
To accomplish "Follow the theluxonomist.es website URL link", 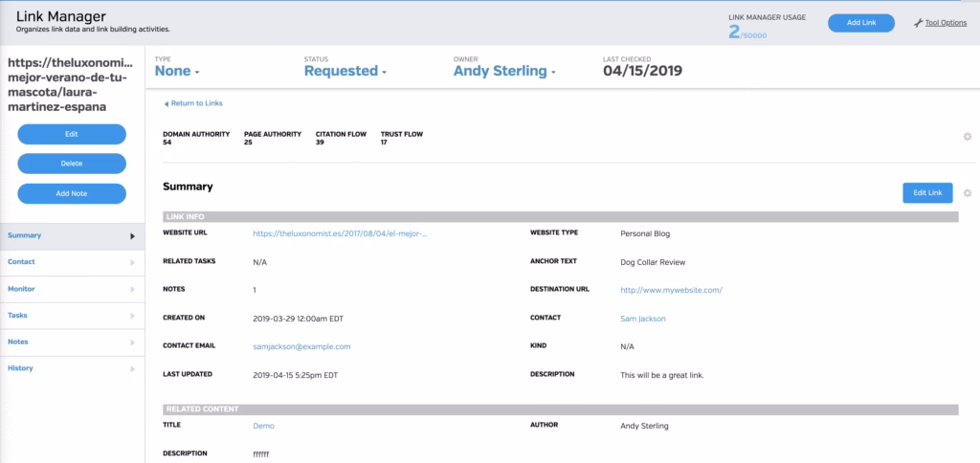I will point(340,232).
